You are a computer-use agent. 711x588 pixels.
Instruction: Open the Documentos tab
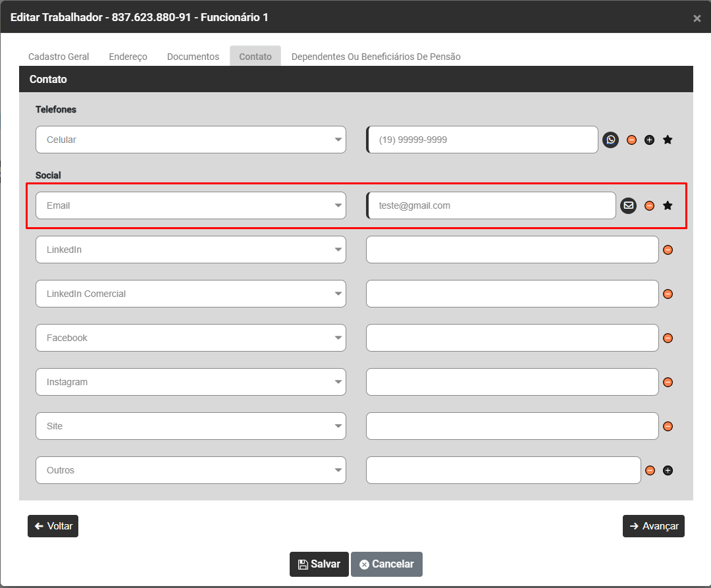pos(193,57)
